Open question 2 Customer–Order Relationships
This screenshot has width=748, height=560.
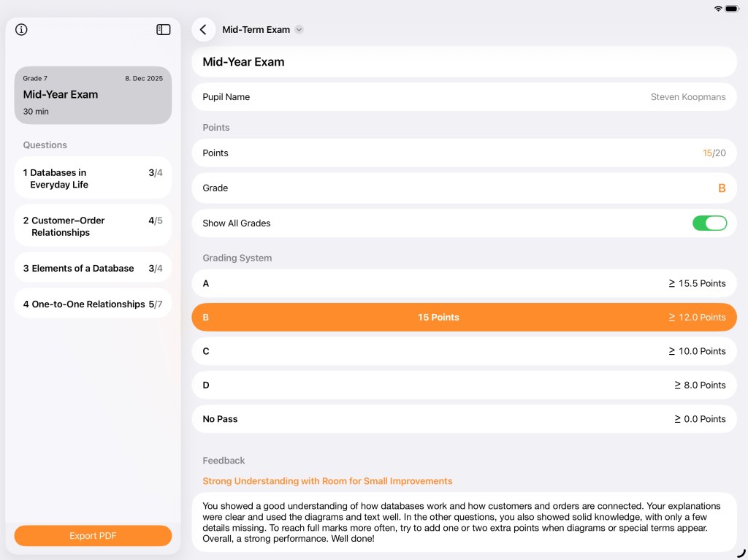coord(93,226)
